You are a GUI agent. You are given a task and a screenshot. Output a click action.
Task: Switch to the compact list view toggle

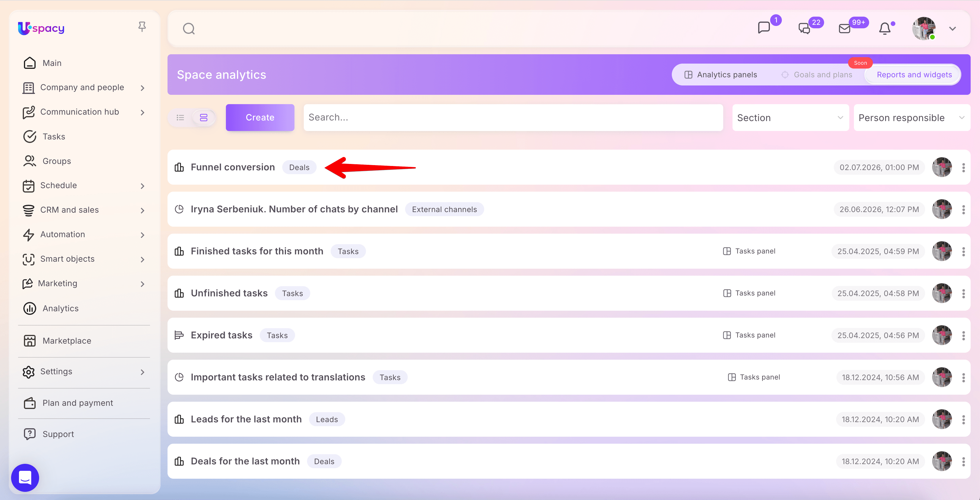[180, 118]
